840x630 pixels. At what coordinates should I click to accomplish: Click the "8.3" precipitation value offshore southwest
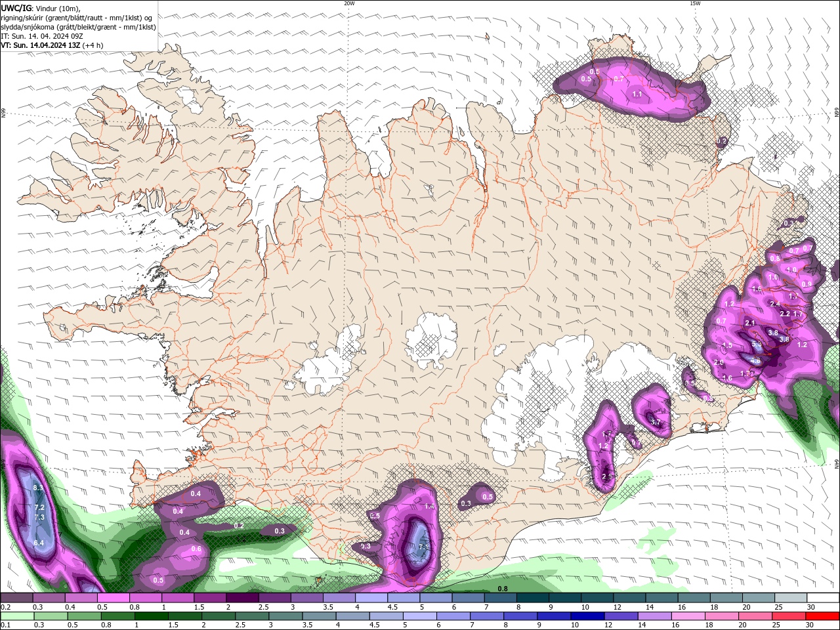click(x=38, y=488)
